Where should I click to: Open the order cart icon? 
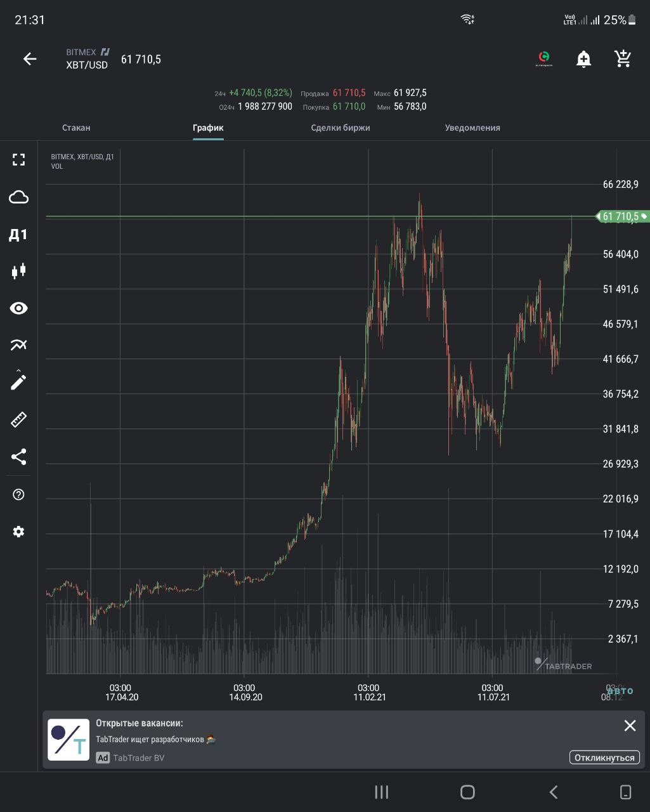[623, 59]
